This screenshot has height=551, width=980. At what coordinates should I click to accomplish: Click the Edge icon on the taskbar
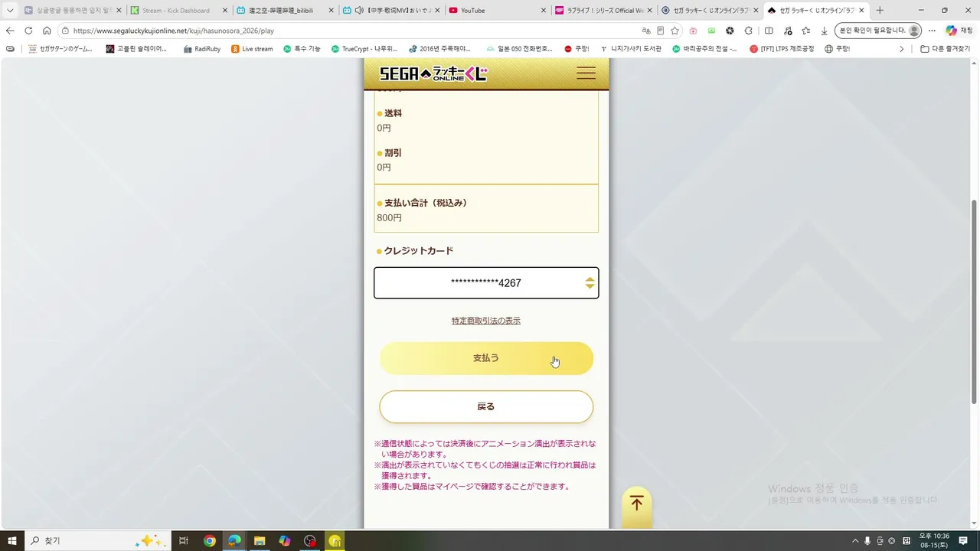click(x=234, y=540)
